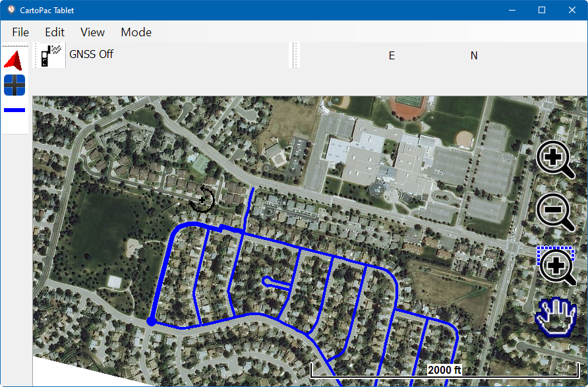588x387 pixels.
Task: Click the CartoPac Tablet app icon
Action: point(11,10)
